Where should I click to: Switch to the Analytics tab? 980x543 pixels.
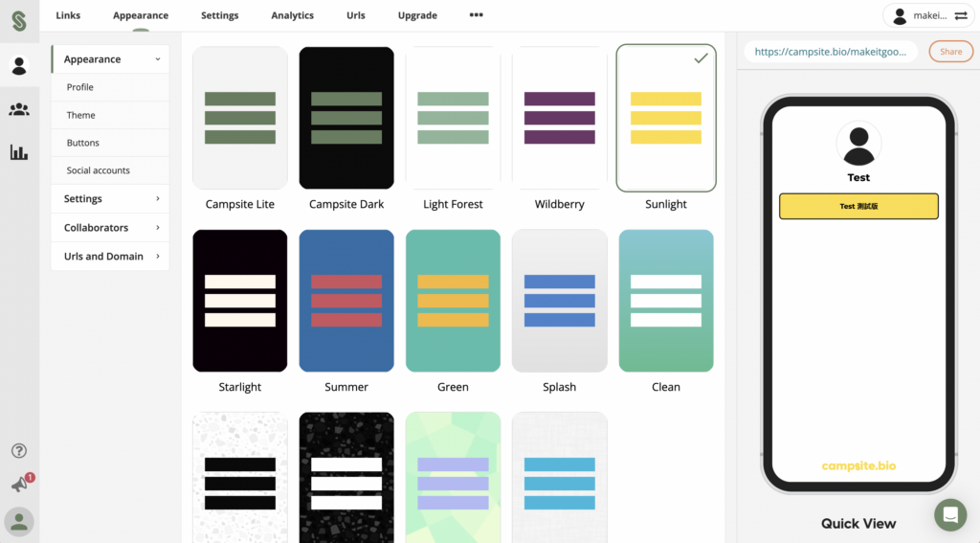[292, 15]
